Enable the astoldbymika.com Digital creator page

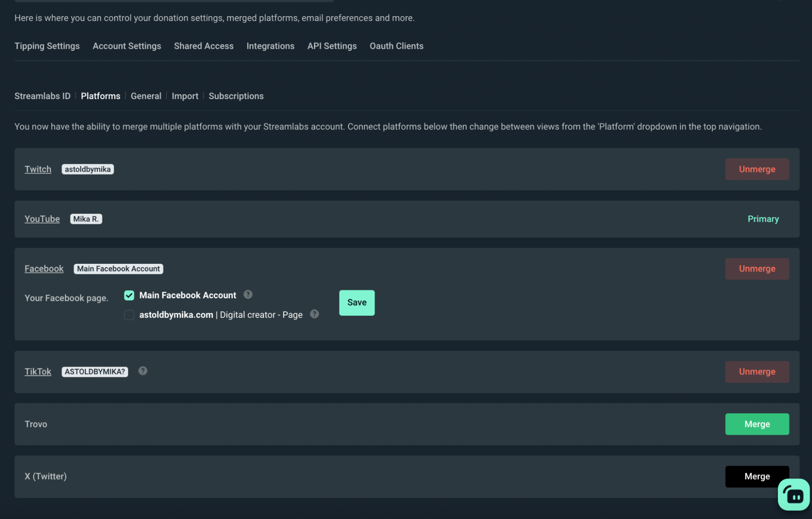[x=129, y=315]
